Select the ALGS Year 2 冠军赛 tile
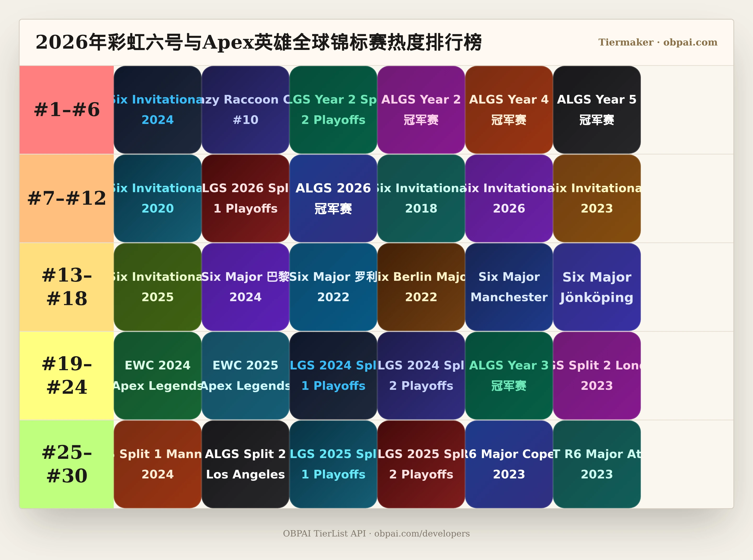Viewport: 753px width, 560px height. [421, 110]
